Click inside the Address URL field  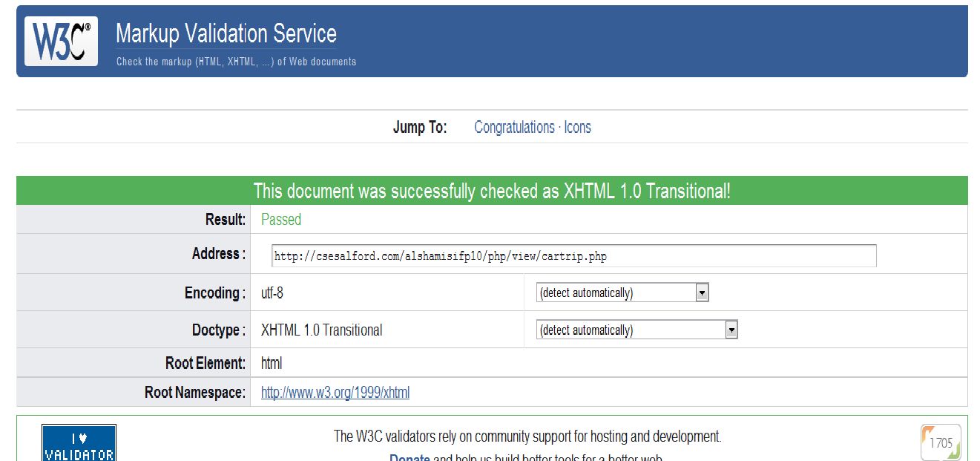click(573, 256)
